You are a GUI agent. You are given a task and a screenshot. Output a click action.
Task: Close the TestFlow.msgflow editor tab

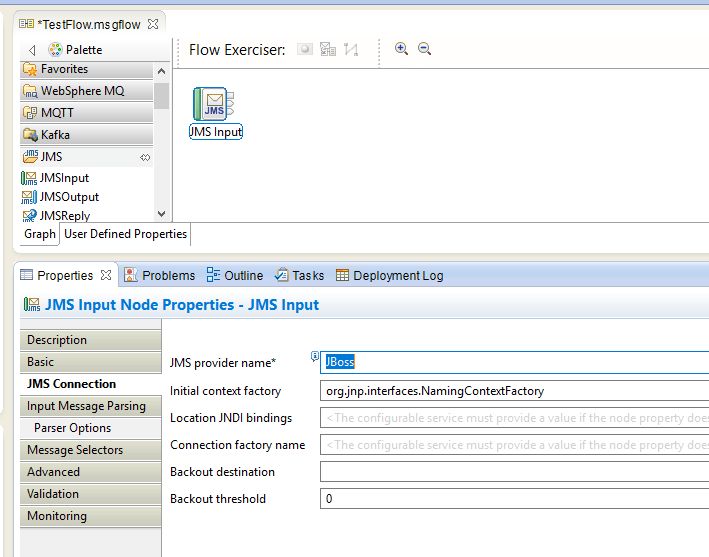click(x=153, y=24)
